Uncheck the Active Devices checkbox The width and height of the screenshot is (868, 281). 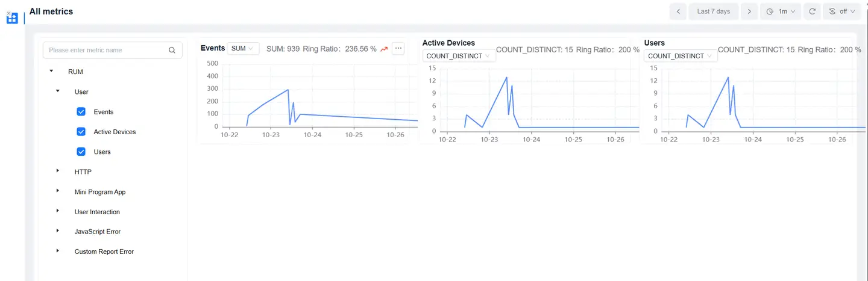click(81, 132)
